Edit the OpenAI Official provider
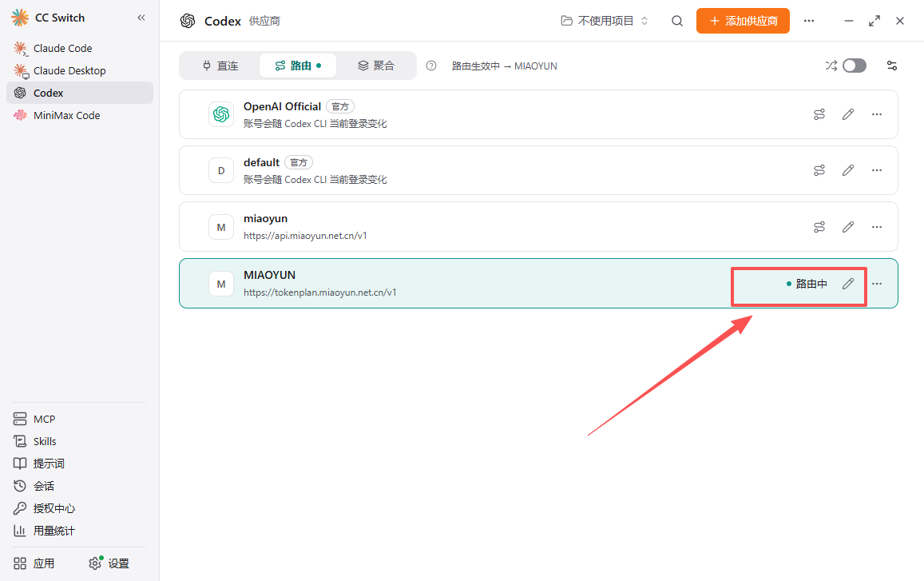This screenshot has width=924, height=581. tap(848, 114)
